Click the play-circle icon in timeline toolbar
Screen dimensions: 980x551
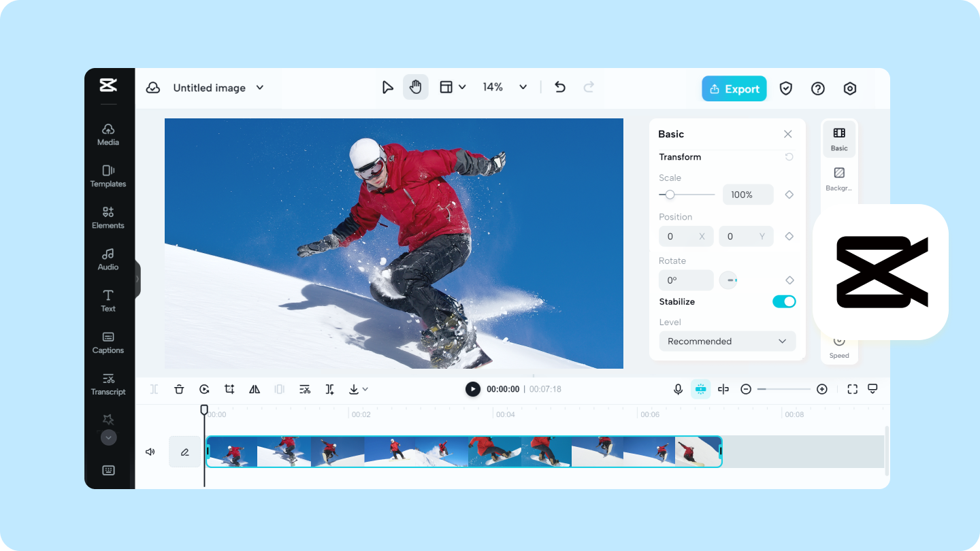[204, 389]
